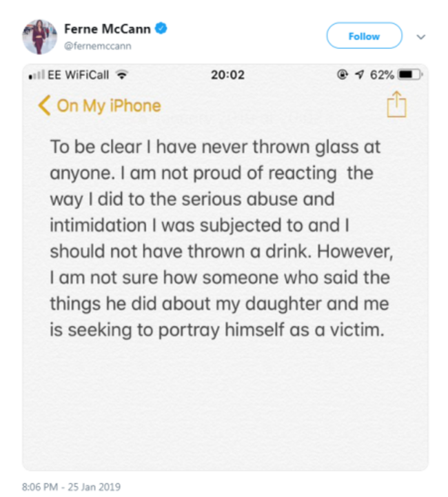448x497 pixels.
Task: Click the location arrow icon
Action: (359, 74)
